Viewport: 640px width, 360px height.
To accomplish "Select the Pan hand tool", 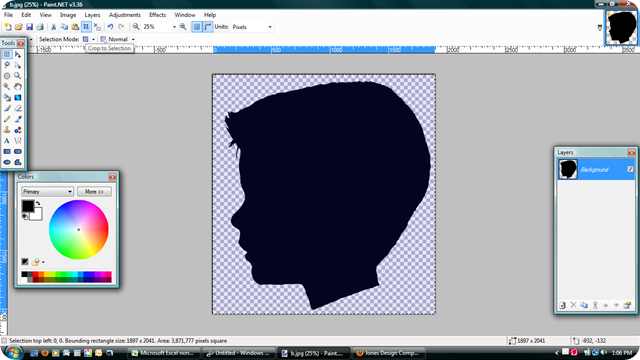I will tap(18, 87).
